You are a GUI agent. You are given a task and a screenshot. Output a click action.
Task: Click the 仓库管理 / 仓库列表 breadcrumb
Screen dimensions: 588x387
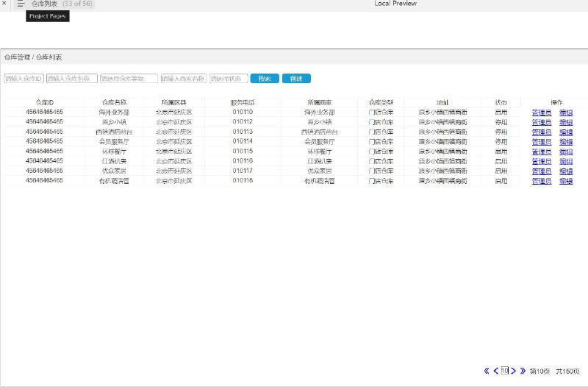(33, 57)
